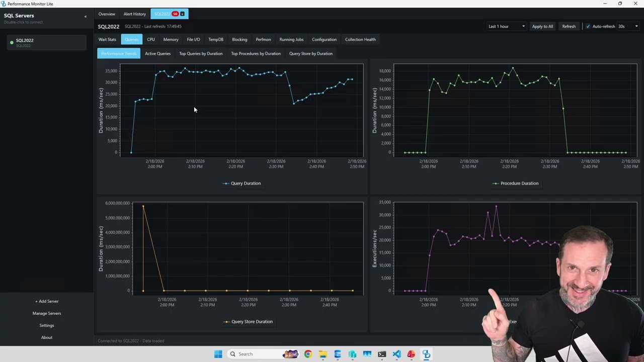Open the TempDB tab

(216, 39)
